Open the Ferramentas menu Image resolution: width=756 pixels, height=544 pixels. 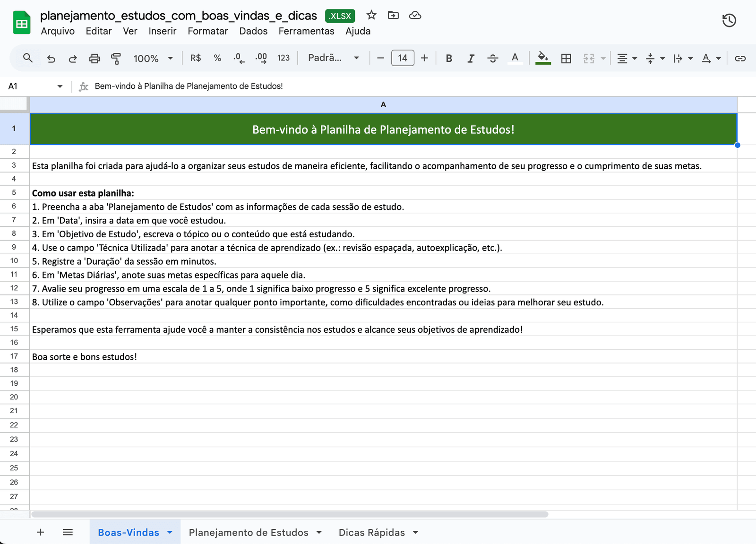pos(306,31)
